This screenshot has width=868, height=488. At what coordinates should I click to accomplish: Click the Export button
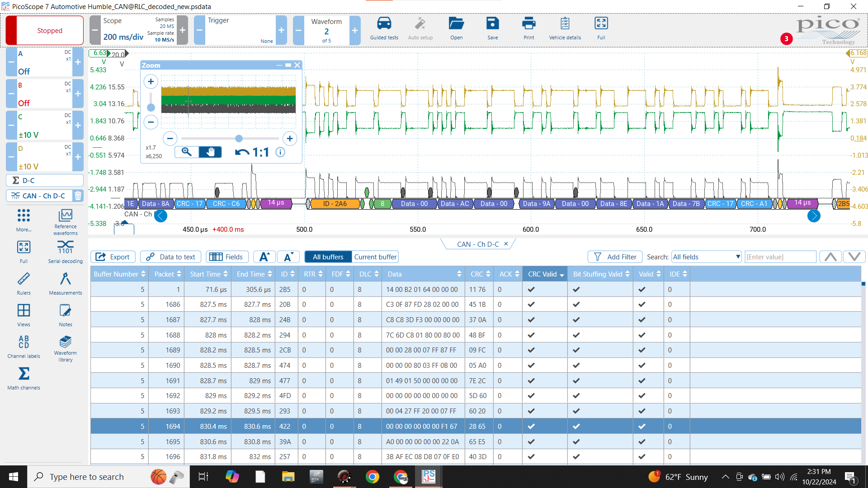113,257
